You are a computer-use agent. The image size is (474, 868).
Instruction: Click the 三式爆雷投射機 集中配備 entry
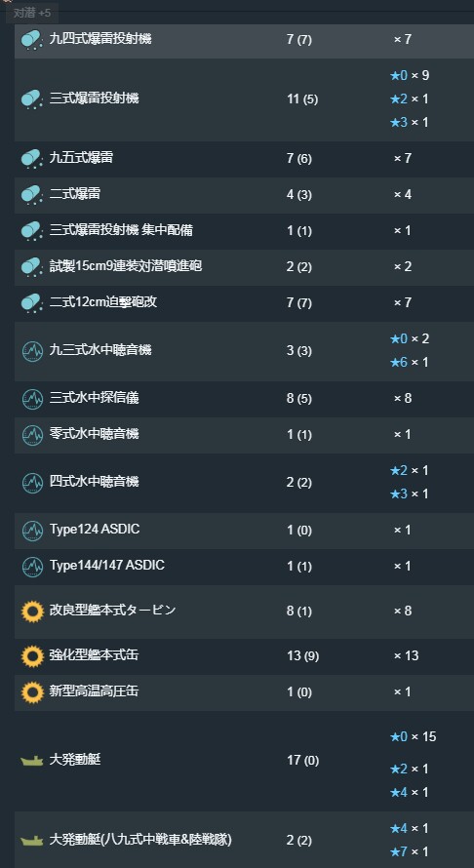[121, 230]
